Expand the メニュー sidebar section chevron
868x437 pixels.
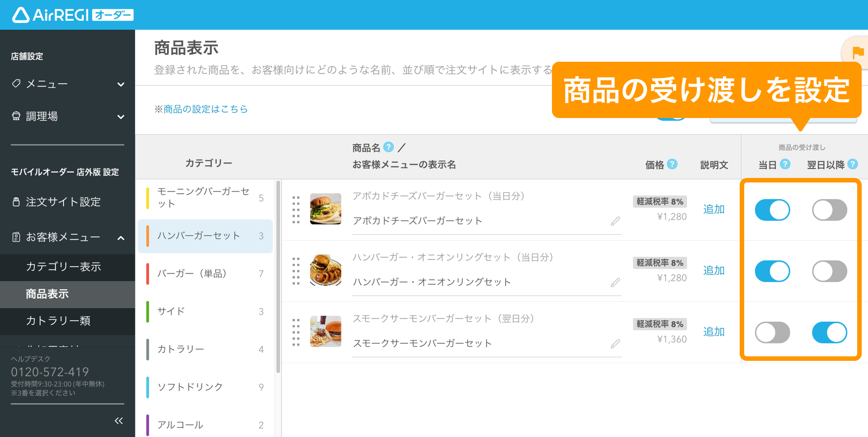point(121,84)
